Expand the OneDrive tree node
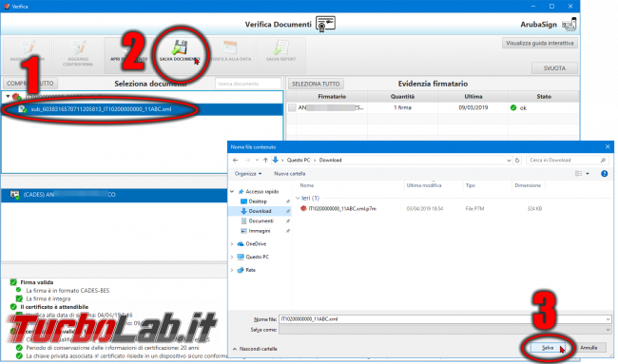Viewport: 618px width, 364px height. (x=232, y=244)
